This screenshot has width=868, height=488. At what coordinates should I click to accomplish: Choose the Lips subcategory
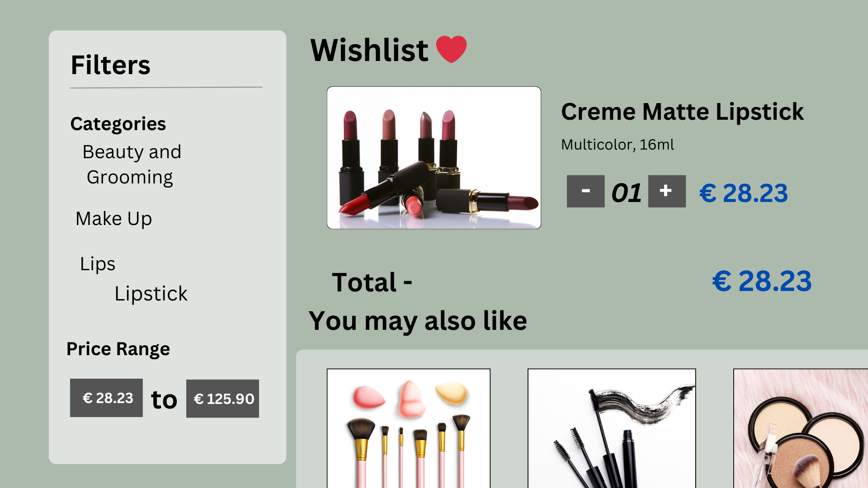(98, 264)
